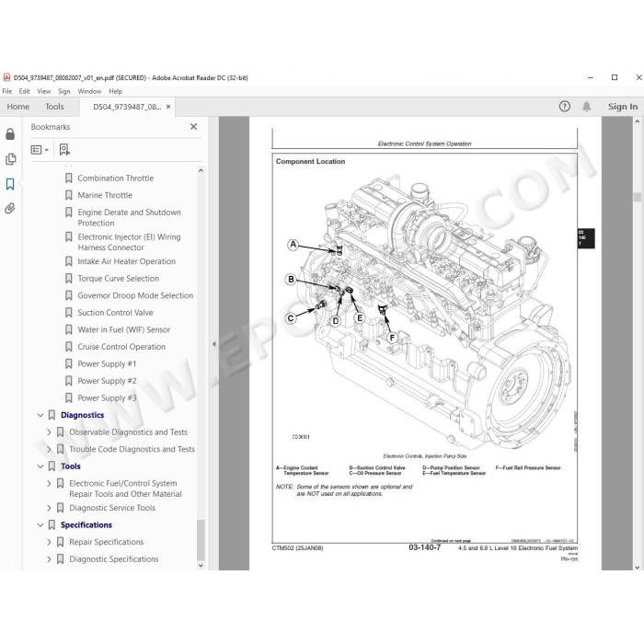Click document scrollbar down arrow
The height and width of the screenshot is (644, 644).
[x=637, y=568]
